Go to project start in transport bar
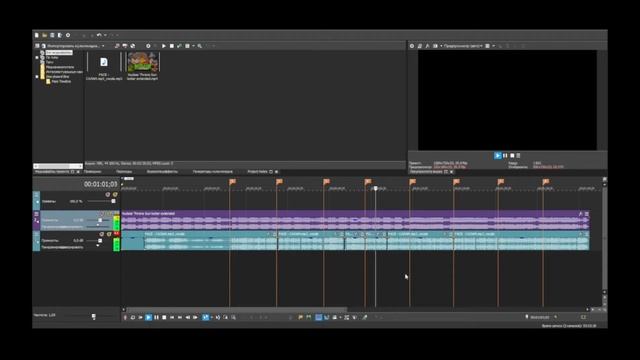The height and width of the screenshot is (360, 640). [x=172, y=318]
